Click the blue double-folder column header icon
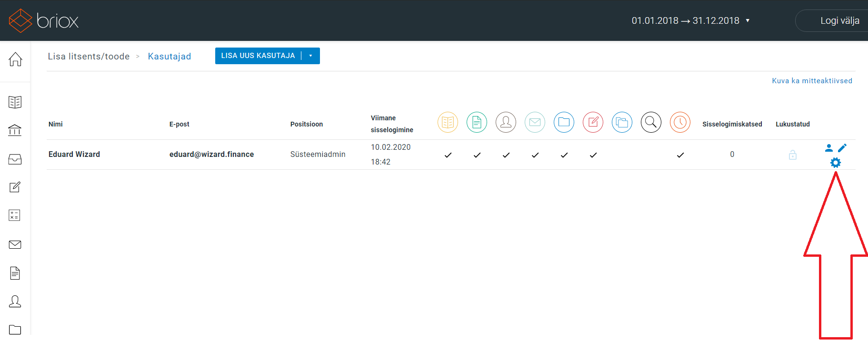This screenshot has width=868, height=350. click(622, 123)
